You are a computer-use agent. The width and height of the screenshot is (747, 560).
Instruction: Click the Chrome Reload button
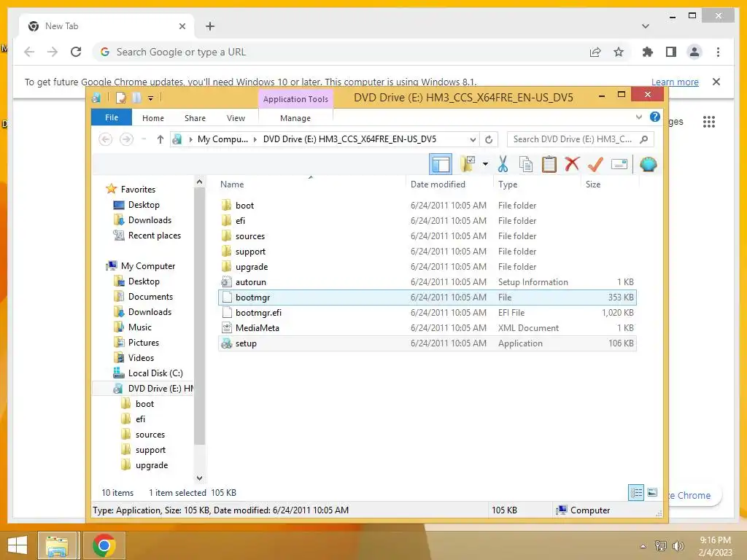76,52
